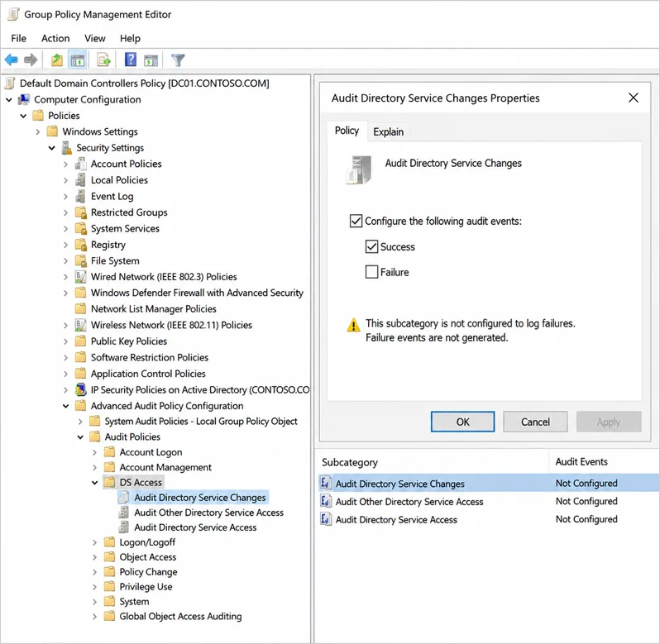Collapse the DS Access node
The width and height of the screenshot is (660, 644).
click(95, 483)
